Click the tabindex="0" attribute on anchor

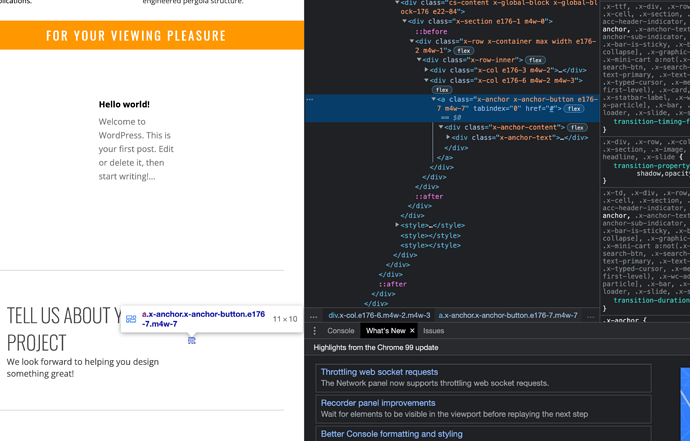coord(496,109)
